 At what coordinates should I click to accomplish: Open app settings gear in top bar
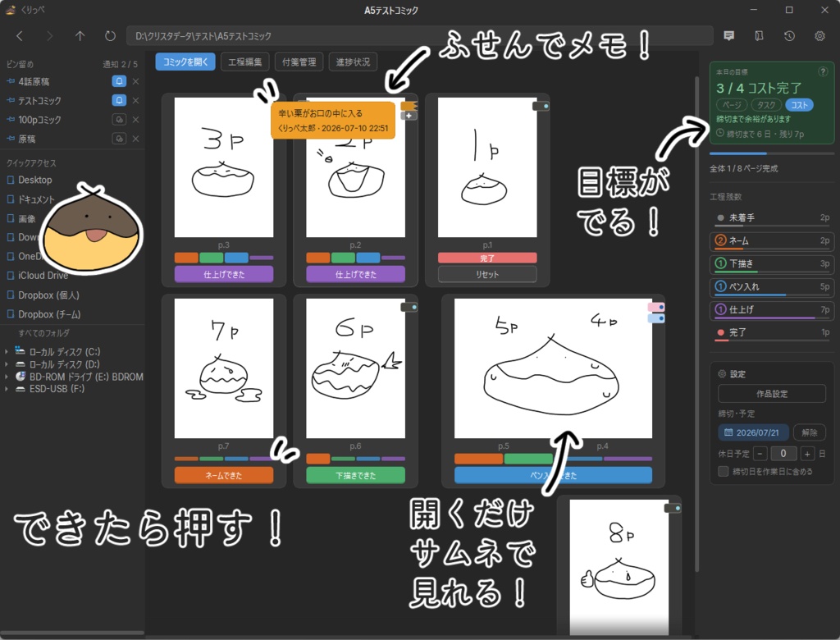click(x=819, y=36)
